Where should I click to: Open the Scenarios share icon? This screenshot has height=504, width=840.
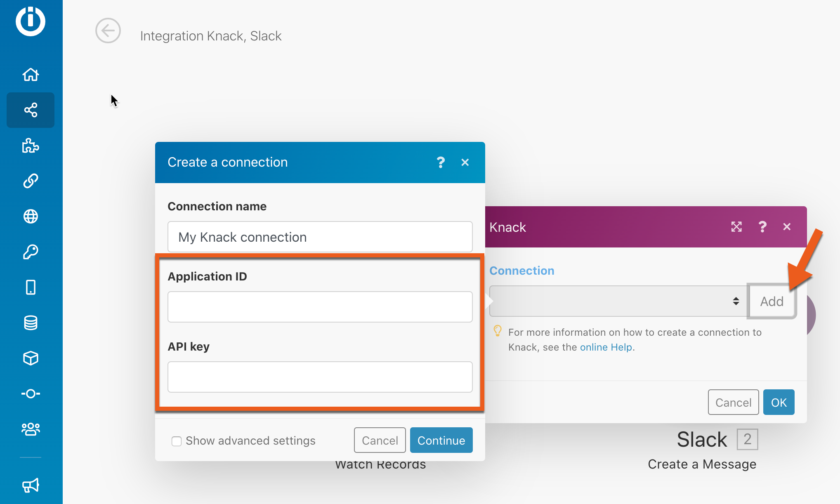click(31, 110)
